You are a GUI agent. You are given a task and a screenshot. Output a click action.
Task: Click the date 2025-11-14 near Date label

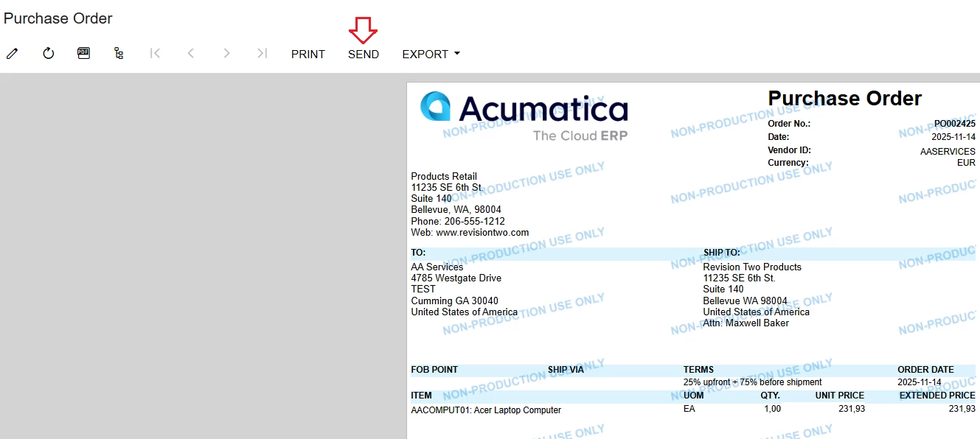point(953,137)
